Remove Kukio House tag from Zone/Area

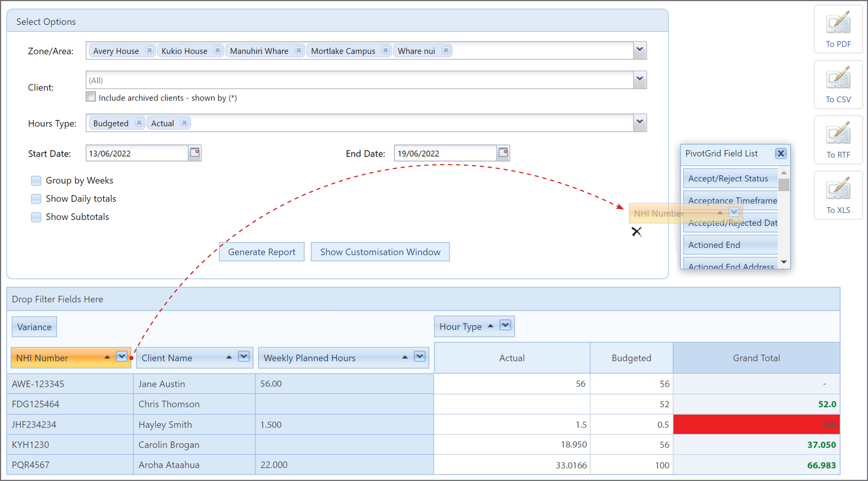click(x=218, y=50)
